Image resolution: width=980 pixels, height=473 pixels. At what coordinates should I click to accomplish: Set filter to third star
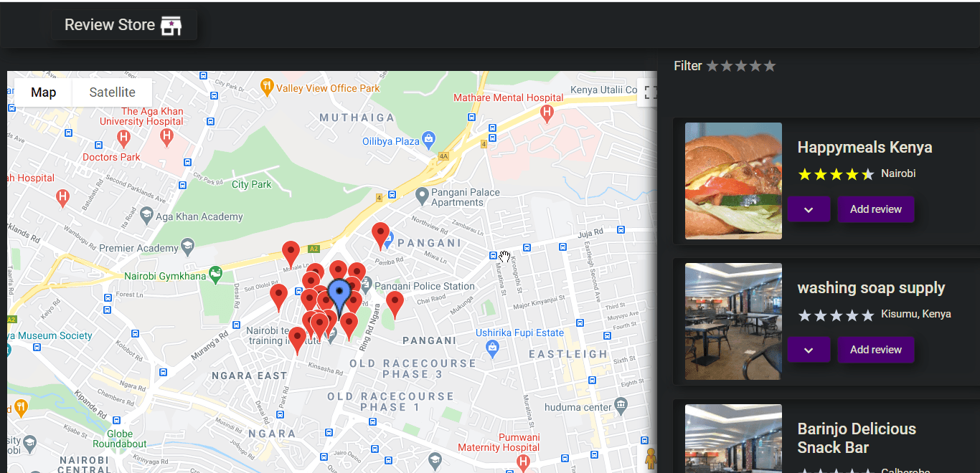[x=741, y=66]
